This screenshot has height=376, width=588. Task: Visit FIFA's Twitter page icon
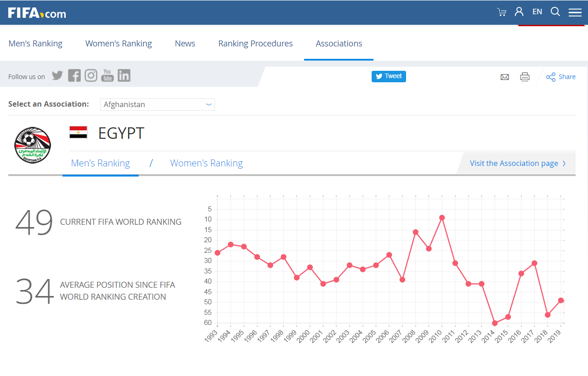pyautogui.click(x=57, y=75)
